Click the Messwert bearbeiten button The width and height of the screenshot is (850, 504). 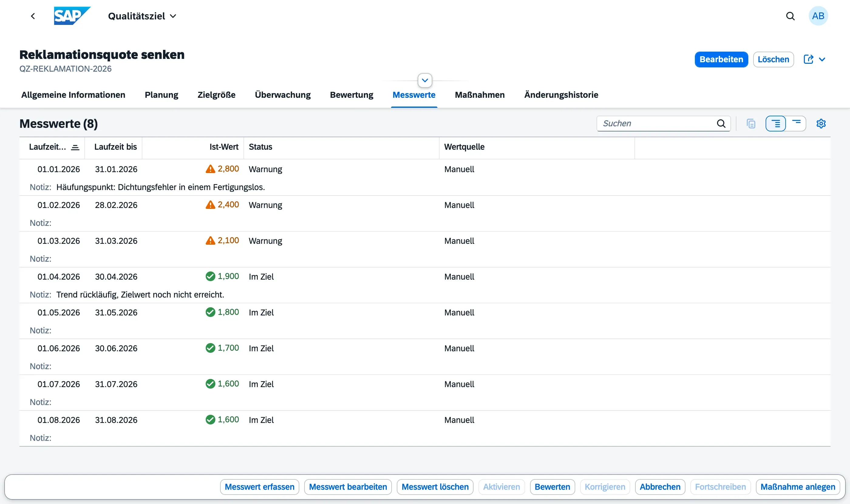point(348,487)
